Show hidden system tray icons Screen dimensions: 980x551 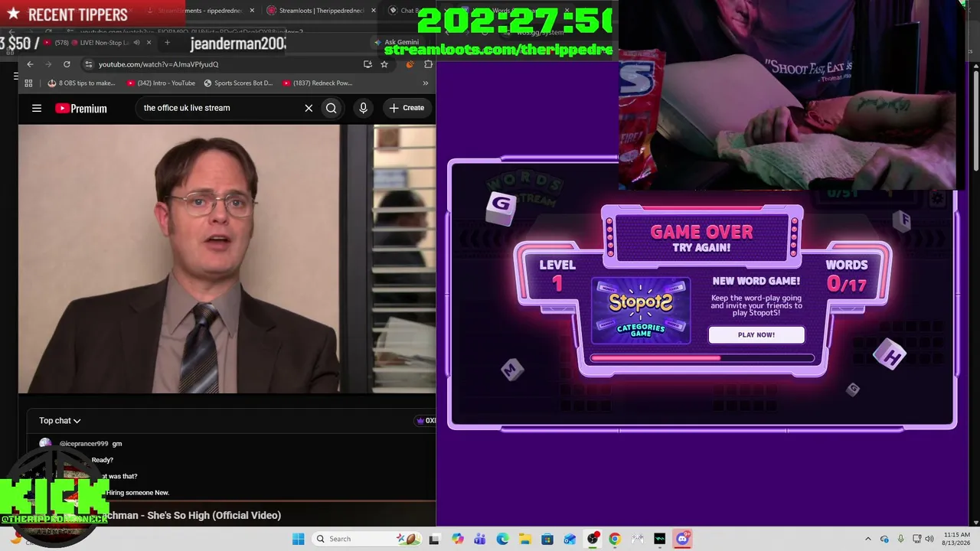pos(867,539)
